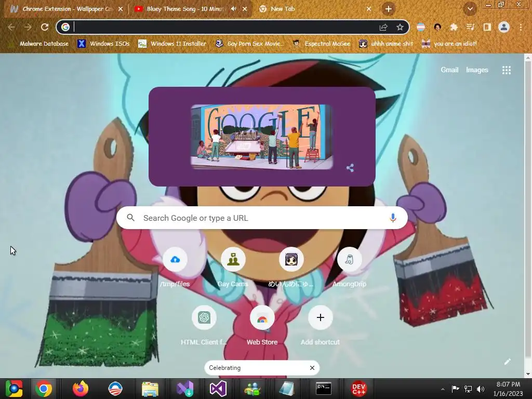Open the Espectral McGee bookmark

pos(321,44)
